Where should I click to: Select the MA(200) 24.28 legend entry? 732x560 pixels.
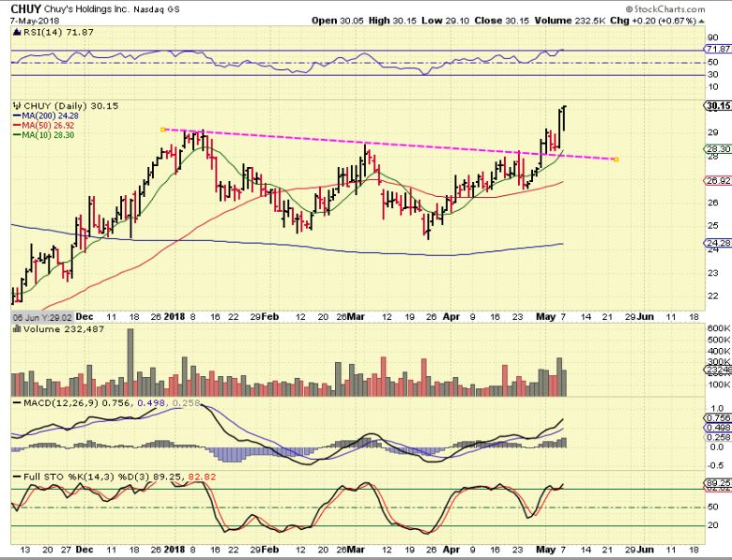[x=46, y=115]
